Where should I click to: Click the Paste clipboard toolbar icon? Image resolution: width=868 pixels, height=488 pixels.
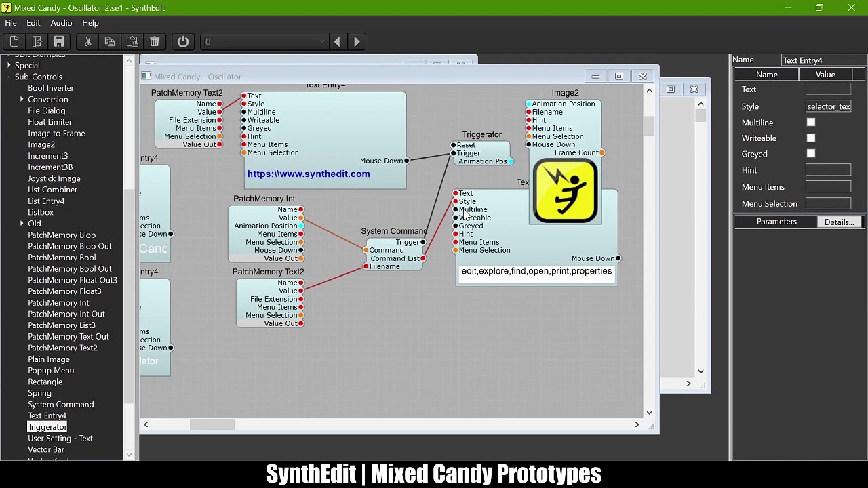[132, 42]
